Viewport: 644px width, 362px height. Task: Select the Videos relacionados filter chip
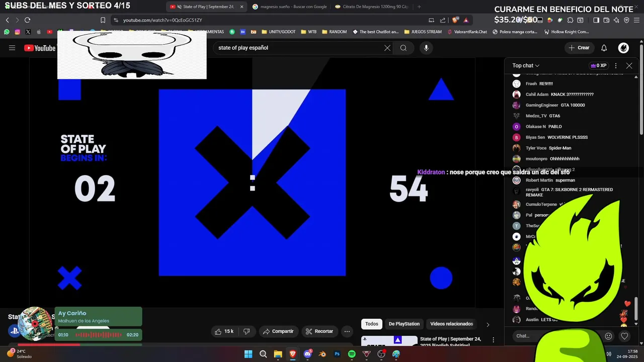coord(451,324)
